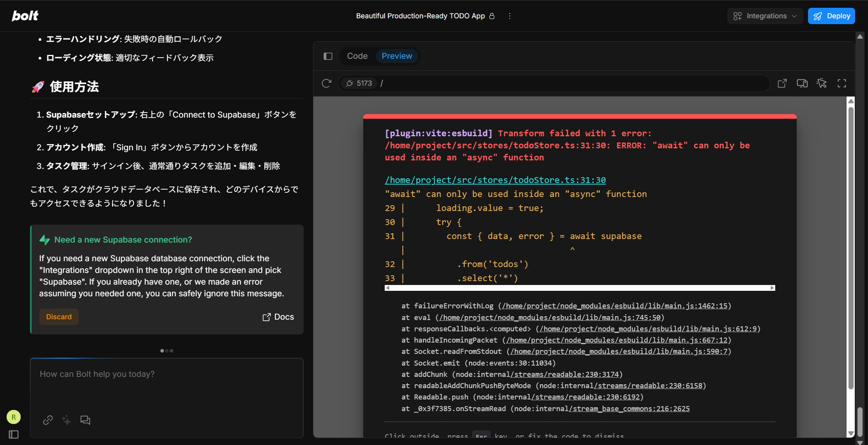Click the attach file link icon
Image resolution: width=868 pixels, height=445 pixels.
tap(48, 420)
